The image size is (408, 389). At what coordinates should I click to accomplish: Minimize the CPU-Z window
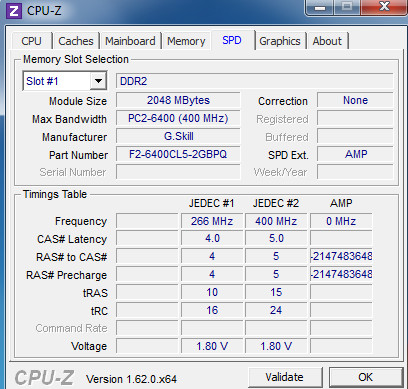point(320,7)
